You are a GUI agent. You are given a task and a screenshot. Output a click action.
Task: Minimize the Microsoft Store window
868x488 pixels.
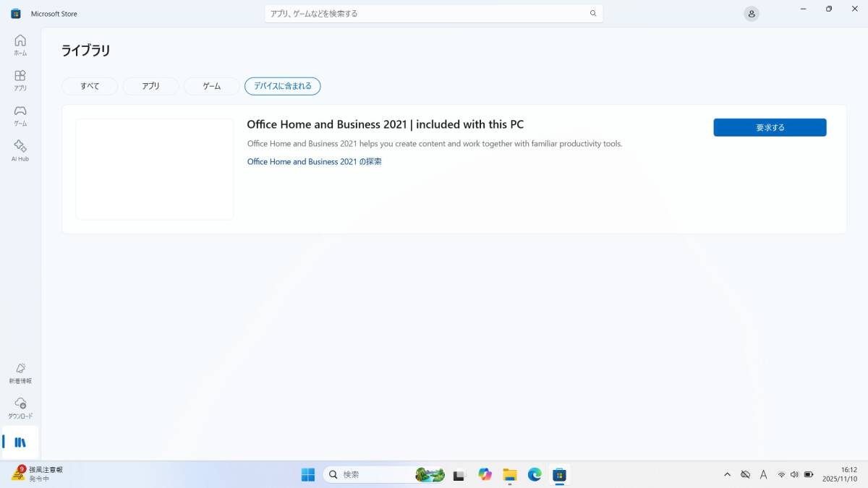pos(804,9)
